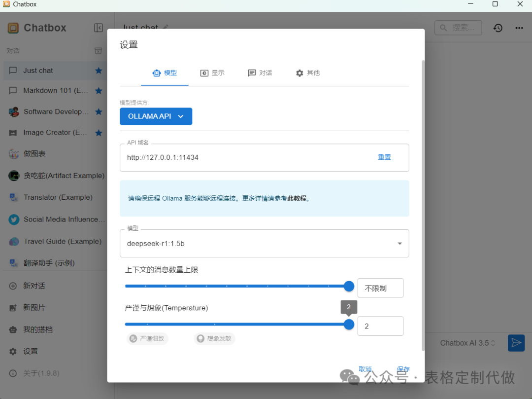Open chat history clock icon
The height and width of the screenshot is (399, 532).
click(x=498, y=28)
